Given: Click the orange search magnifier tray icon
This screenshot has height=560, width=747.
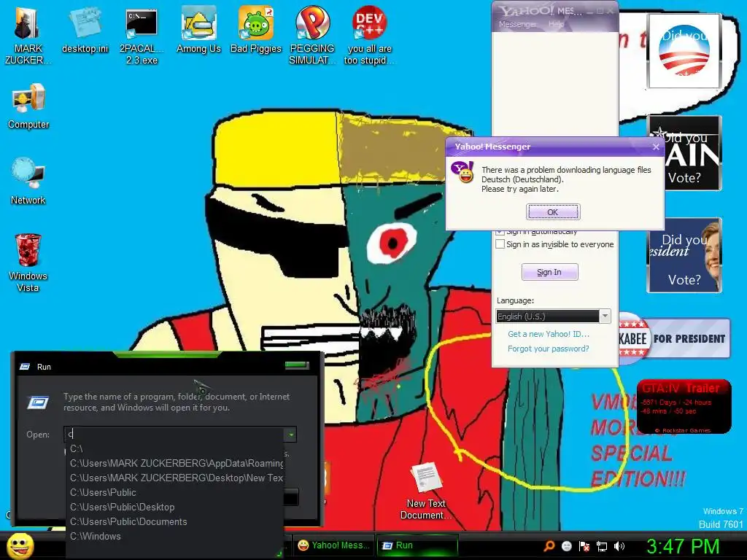Looking at the screenshot, I should click(549, 545).
